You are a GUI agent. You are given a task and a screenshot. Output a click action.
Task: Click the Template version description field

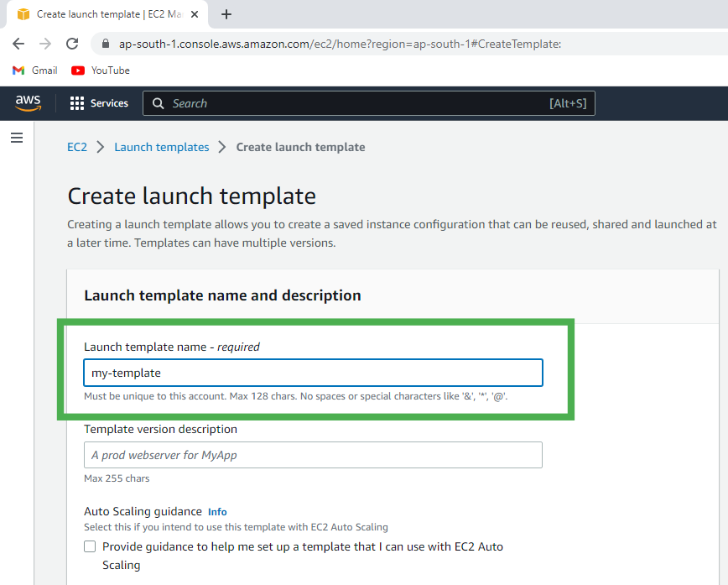coord(313,455)
